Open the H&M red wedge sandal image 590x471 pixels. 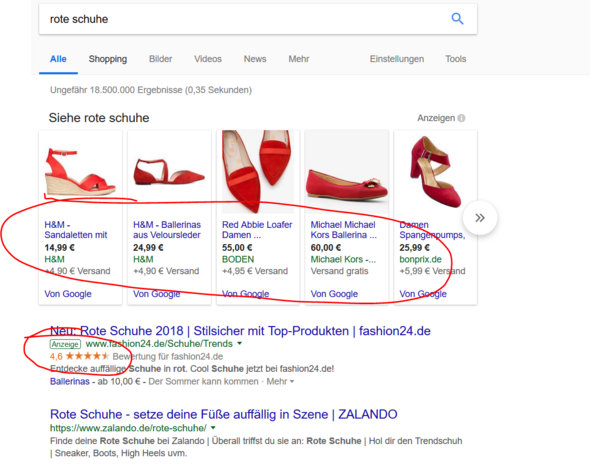click(x=80, y=172)
